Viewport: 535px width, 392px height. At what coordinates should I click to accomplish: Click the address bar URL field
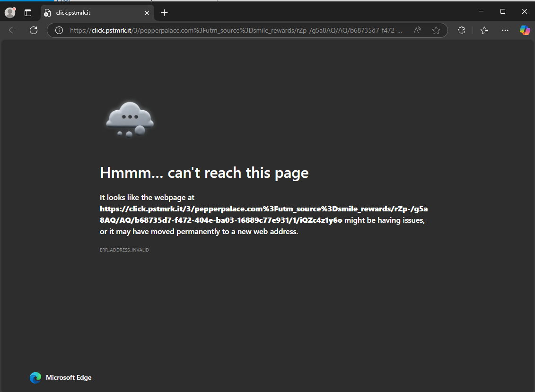[x=236, y=30]
